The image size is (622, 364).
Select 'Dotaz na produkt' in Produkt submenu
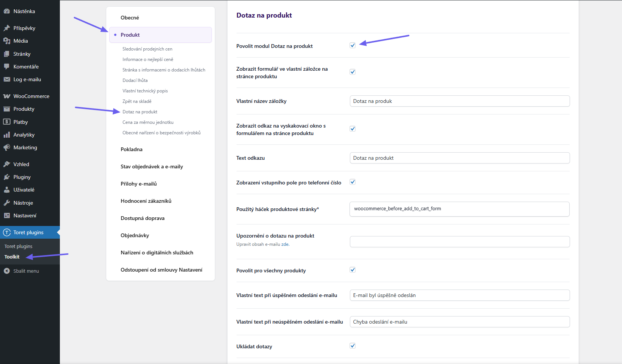tap(140, 111)
